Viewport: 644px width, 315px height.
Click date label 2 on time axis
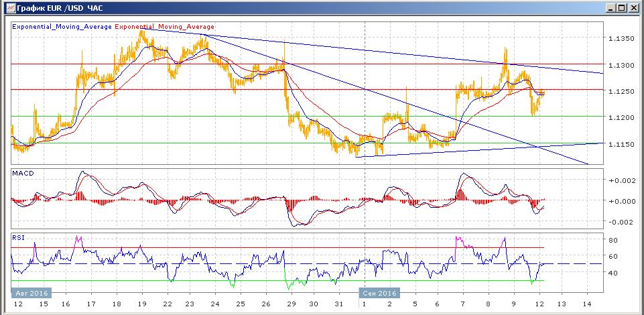click(x=390, y=304)
